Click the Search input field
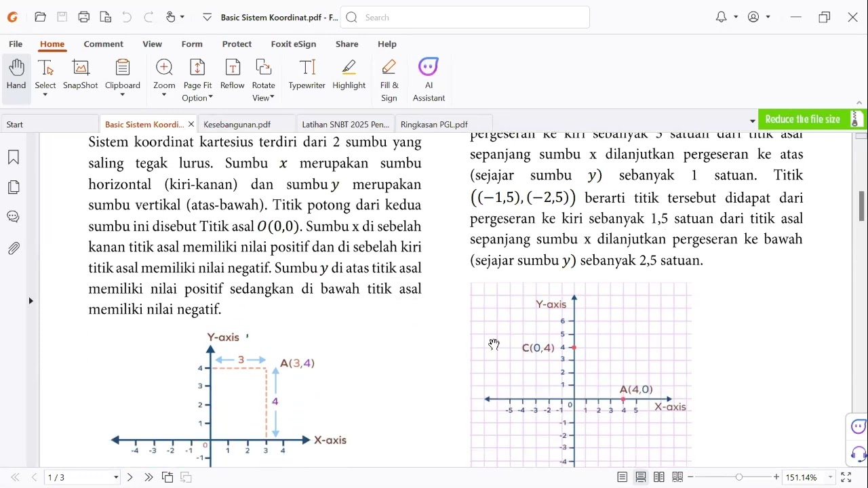 (465, 18)
